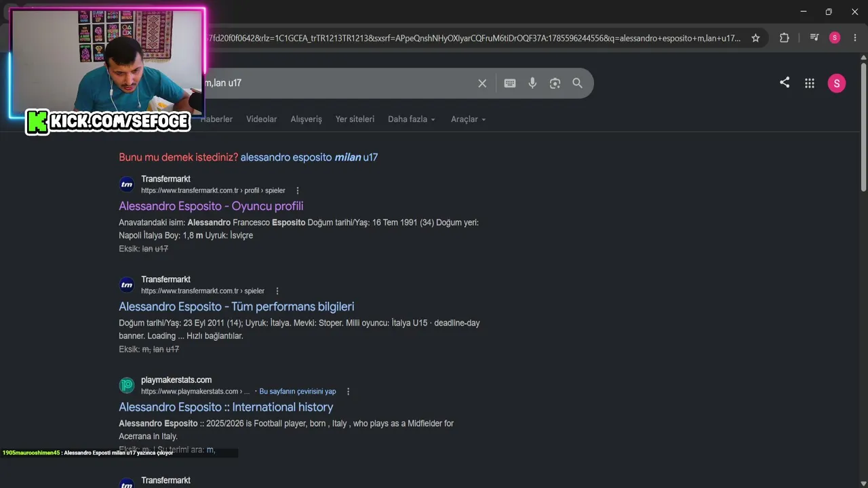Click the 'Eksik: lan u17' text
The image size is (868, 488).
pos(143,249)
